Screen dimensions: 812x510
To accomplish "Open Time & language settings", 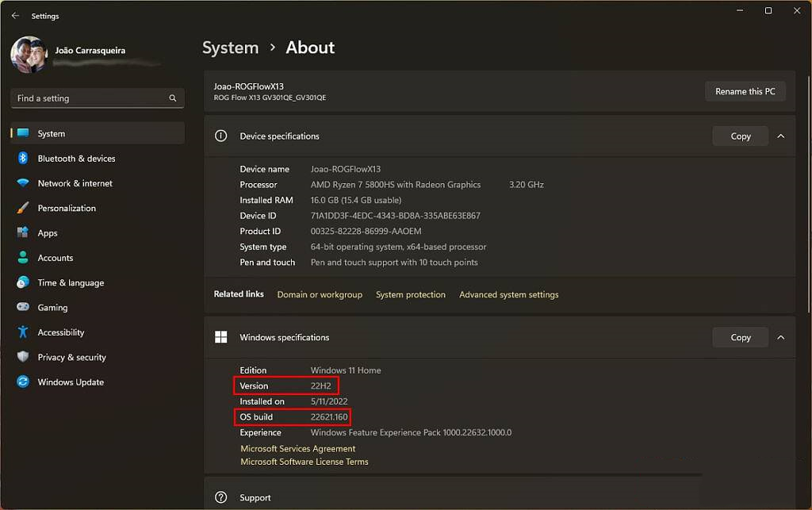I will [71, 282].
